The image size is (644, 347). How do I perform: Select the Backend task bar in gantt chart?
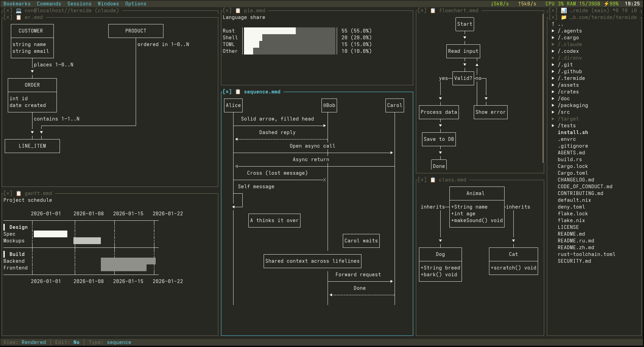coord(128,261)
